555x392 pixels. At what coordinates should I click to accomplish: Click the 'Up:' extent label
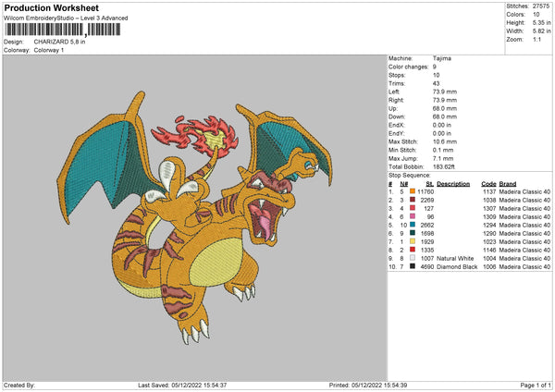[x=393, y=108]
